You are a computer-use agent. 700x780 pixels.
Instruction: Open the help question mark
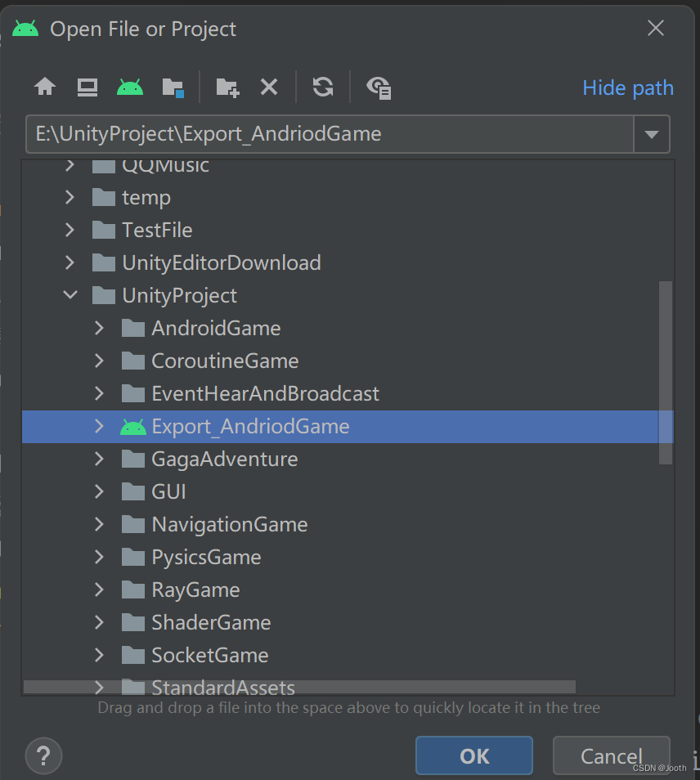(43, 755)
